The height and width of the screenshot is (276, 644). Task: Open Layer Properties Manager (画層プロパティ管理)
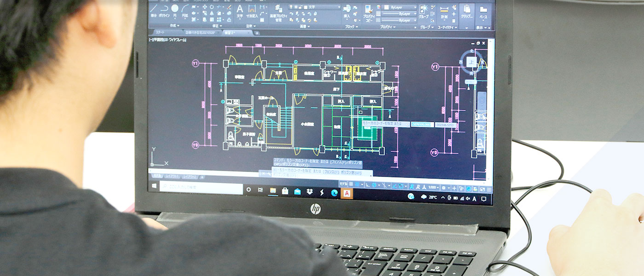point(278,12)
